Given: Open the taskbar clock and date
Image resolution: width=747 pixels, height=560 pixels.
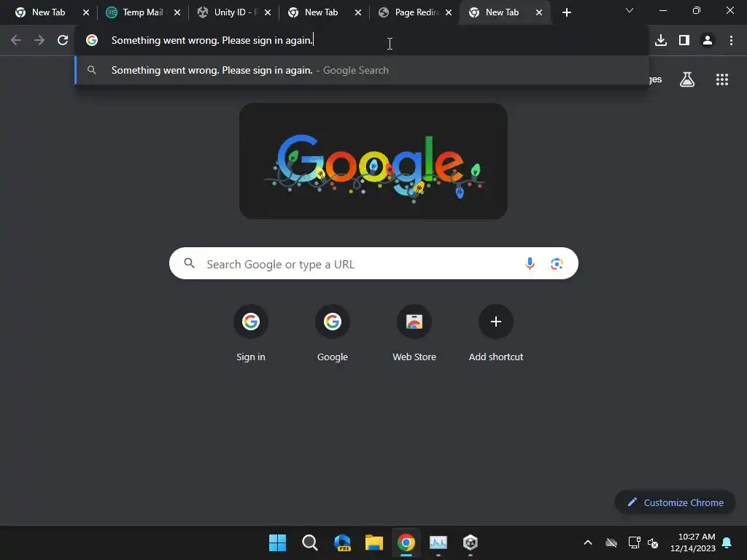Looking at the screenshot, I should 693,542.
